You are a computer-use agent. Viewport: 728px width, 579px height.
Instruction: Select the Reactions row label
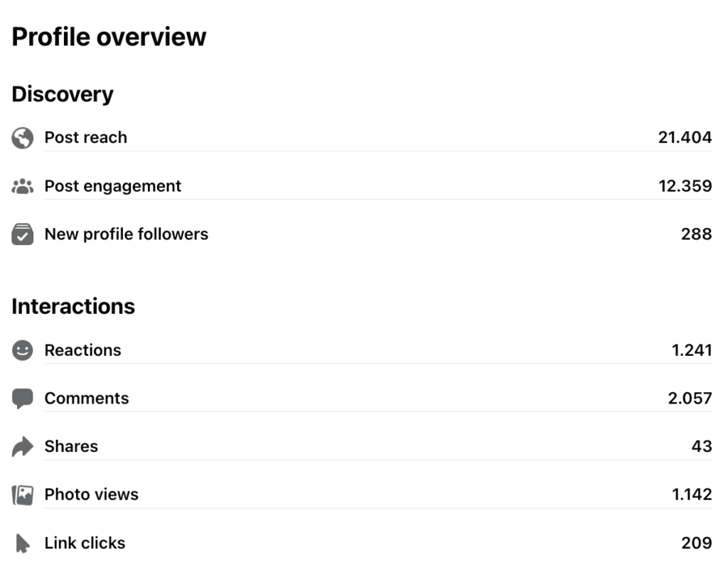pos(82,350)
